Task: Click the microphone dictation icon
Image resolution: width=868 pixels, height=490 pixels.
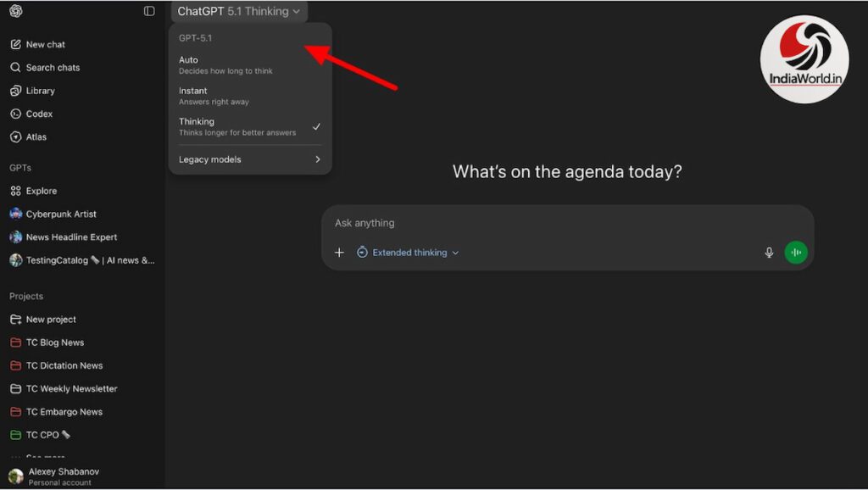Action: [769, 253]
